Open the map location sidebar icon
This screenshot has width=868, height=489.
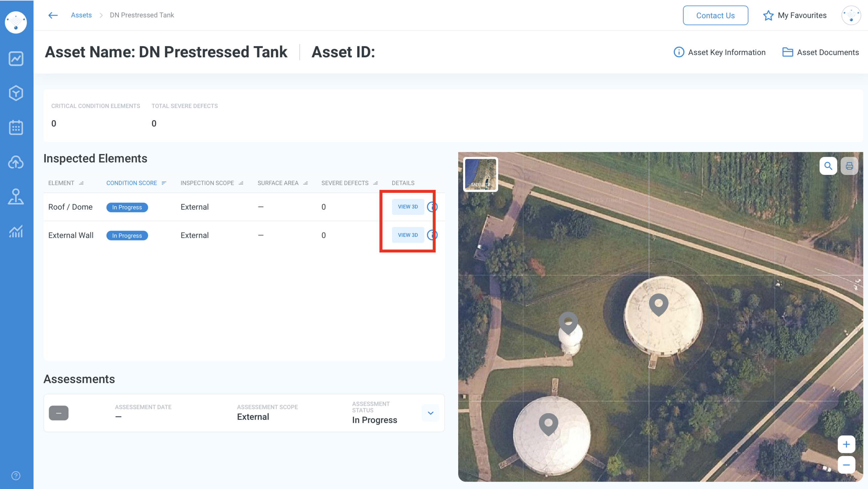coord(16,196)
